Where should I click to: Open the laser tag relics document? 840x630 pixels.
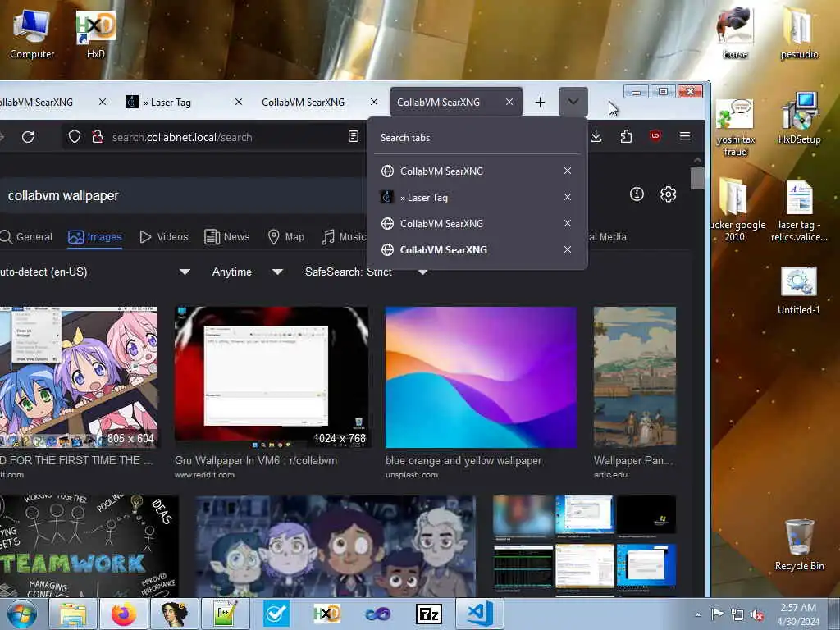(799, 210)
